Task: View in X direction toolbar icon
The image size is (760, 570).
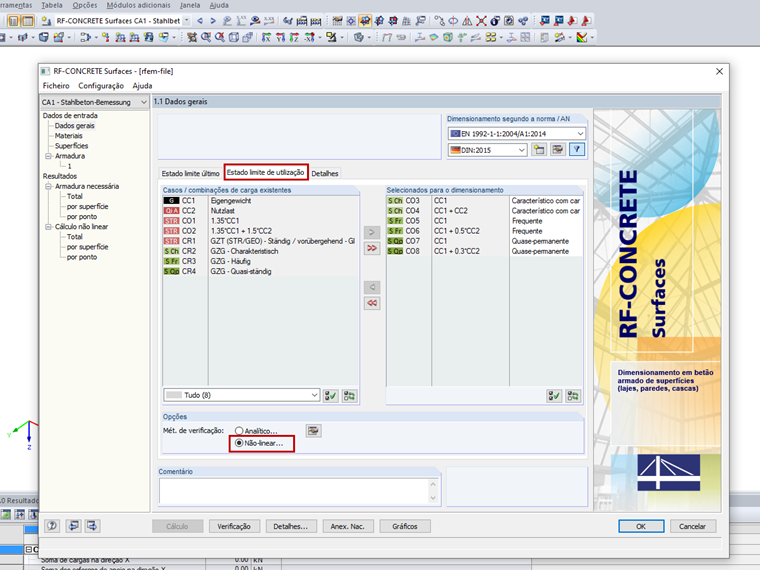Action: [266, 37]
